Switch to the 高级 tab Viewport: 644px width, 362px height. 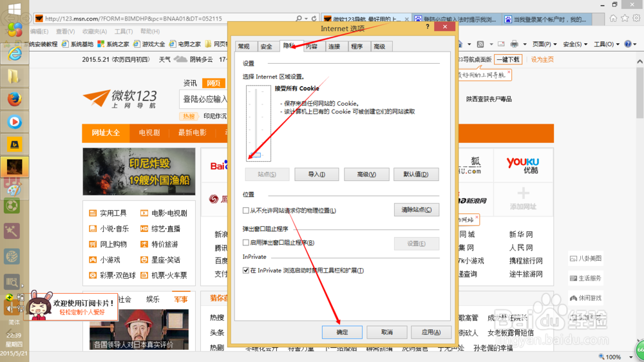(x=381, y=46)
